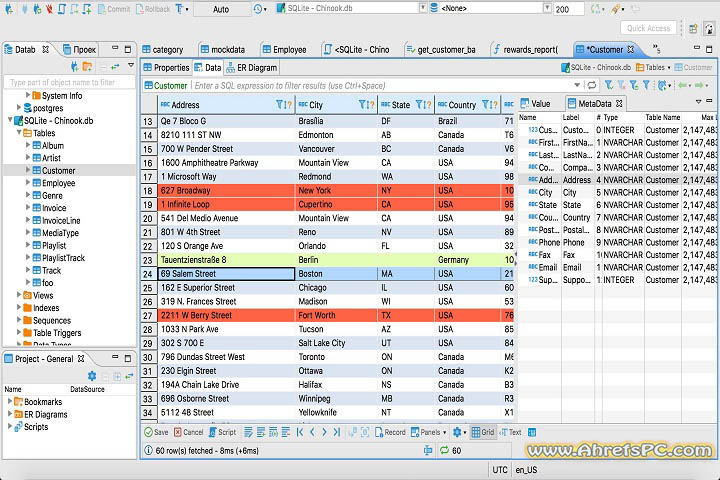Go to next row arrow in bottom toolbar
The image size is (720, 480).
[324, 432]
